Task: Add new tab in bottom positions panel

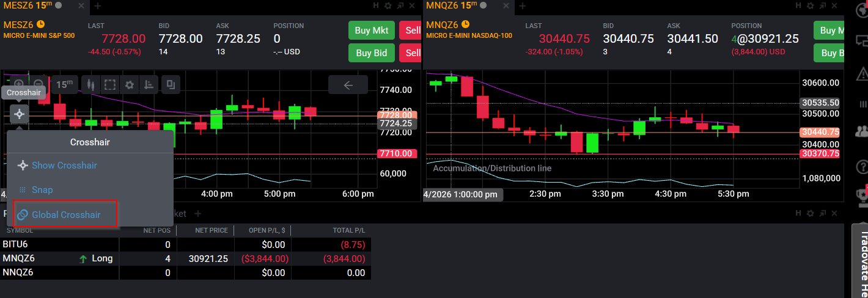Action: point(197,213)
